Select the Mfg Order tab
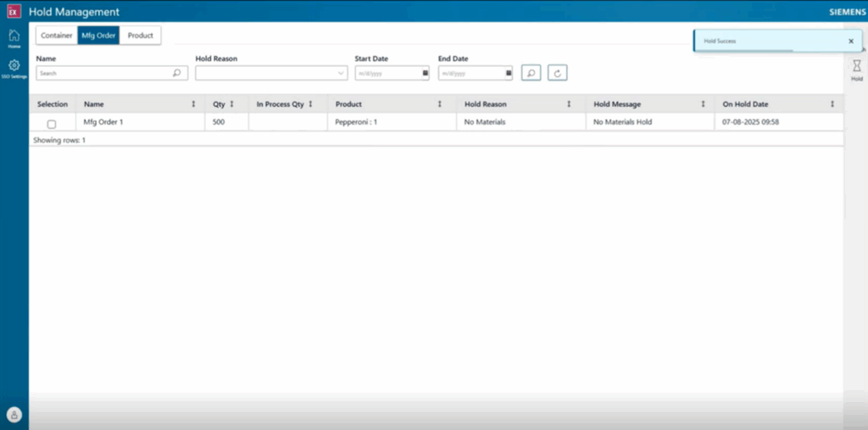868x430 pixels. [x=98, y=36]
